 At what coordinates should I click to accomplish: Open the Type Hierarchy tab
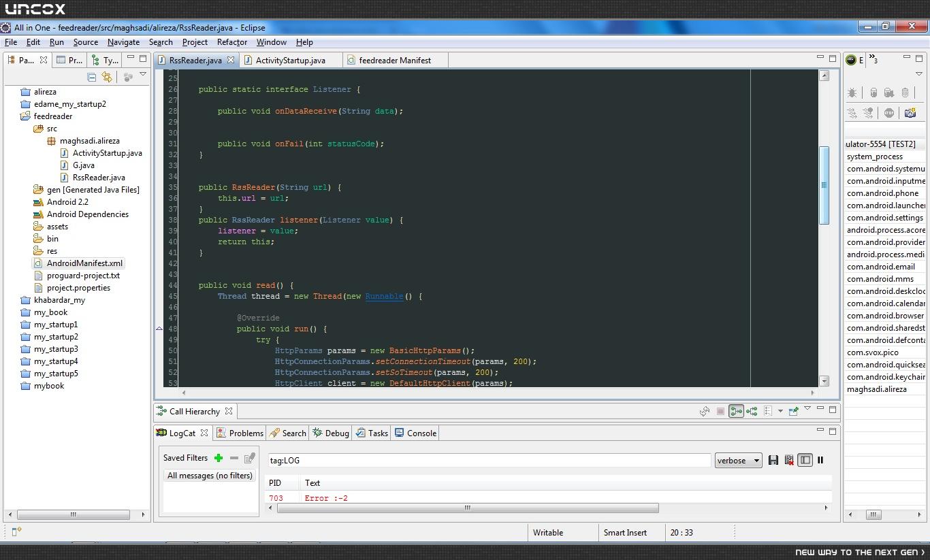(x=105, y=60)
